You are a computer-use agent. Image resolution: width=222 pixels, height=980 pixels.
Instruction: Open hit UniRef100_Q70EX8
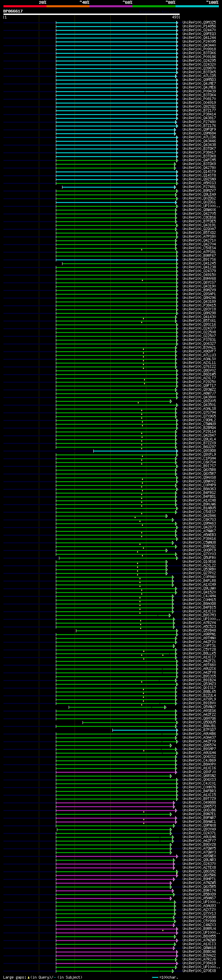(x=199, y=971)
